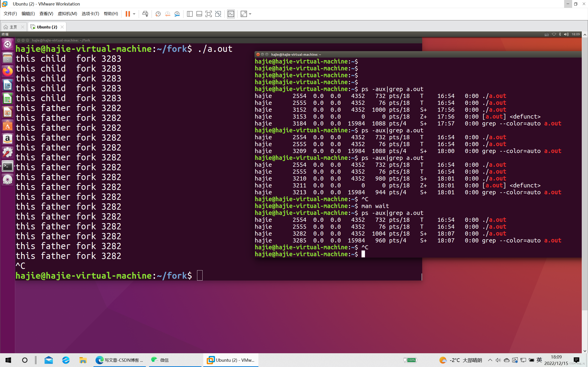Toggle the thumbnail bar view
Screen dimensions: 588x367
(x=199, y=14)
